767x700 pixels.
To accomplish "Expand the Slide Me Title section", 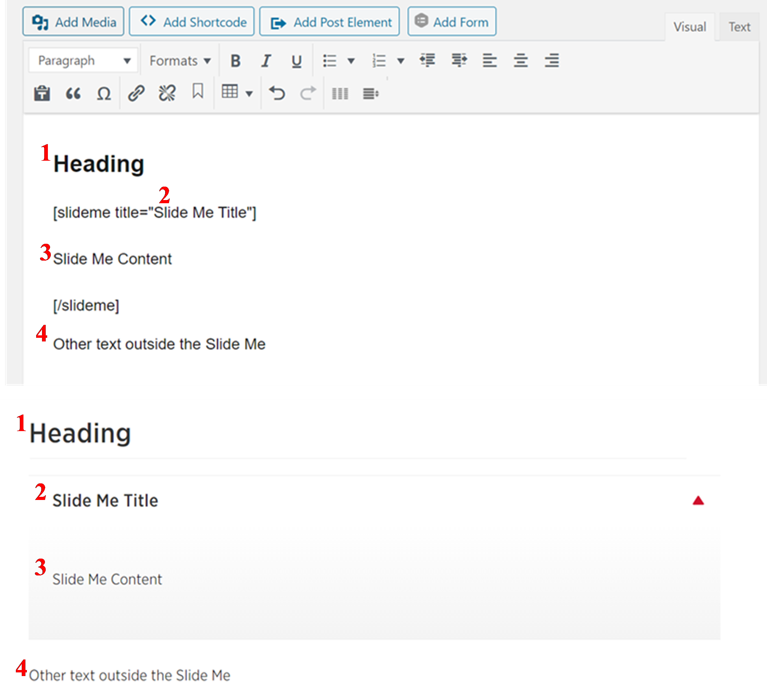I will coord(698,500).
